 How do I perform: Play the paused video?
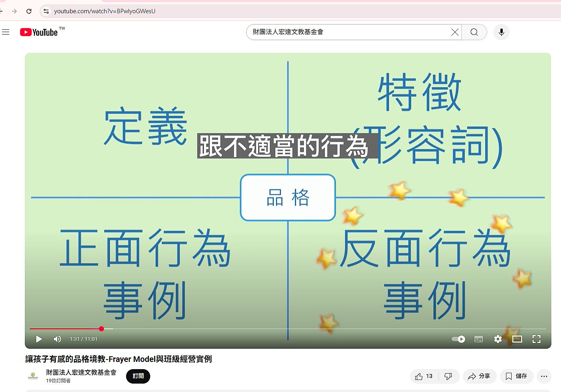pos(39,339)
